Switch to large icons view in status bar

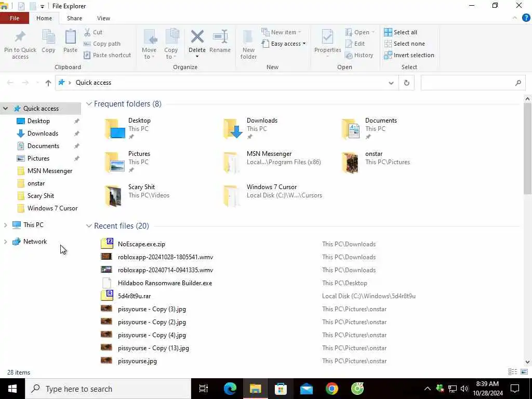[524, 372]
